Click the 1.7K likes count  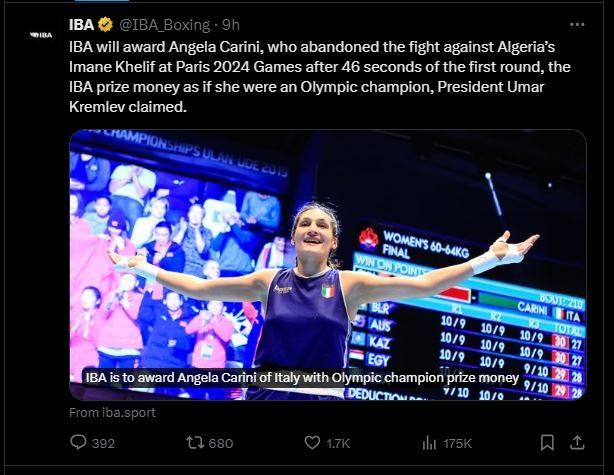(336, 442)
